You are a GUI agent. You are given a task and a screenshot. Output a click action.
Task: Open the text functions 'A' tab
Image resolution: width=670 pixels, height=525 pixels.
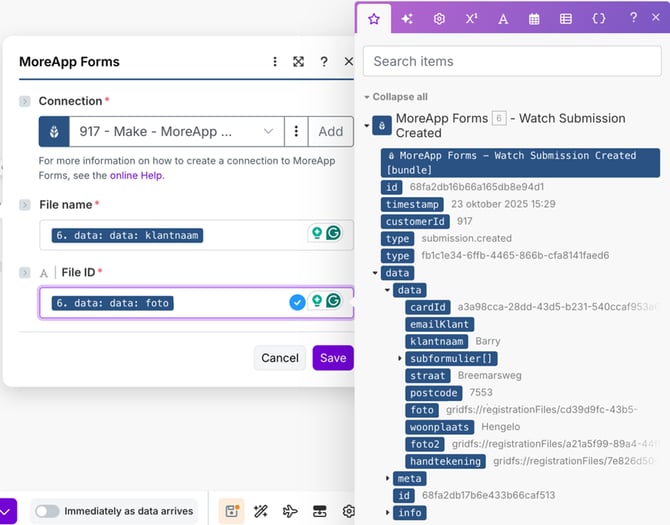click(x=502, y=18)
